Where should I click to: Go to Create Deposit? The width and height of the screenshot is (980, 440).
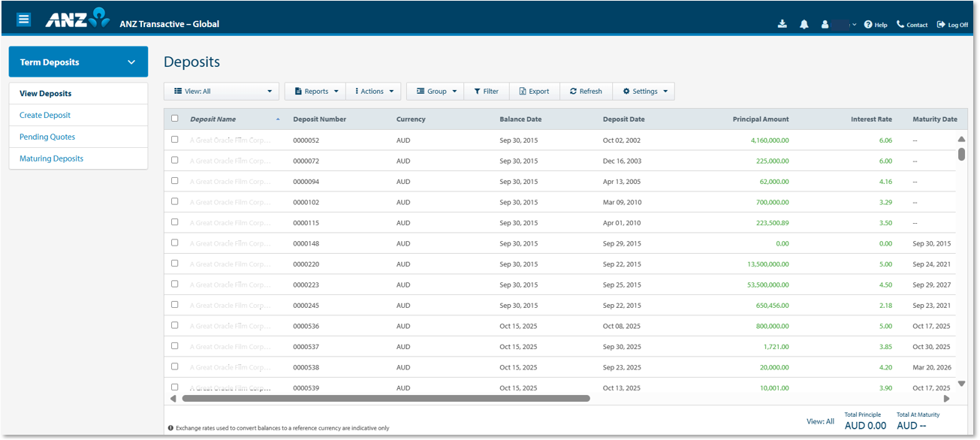[x=45, y=115]
